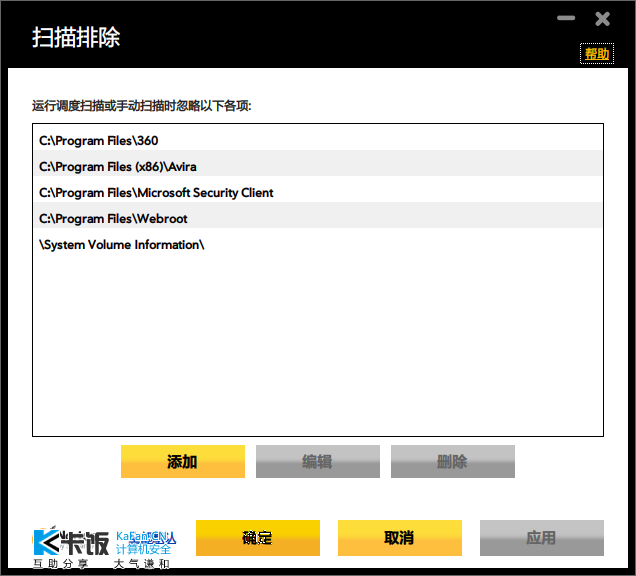Dismiss the dialog with 取消 button
This screenshot has height=576, width=636.
click(400, 538)
